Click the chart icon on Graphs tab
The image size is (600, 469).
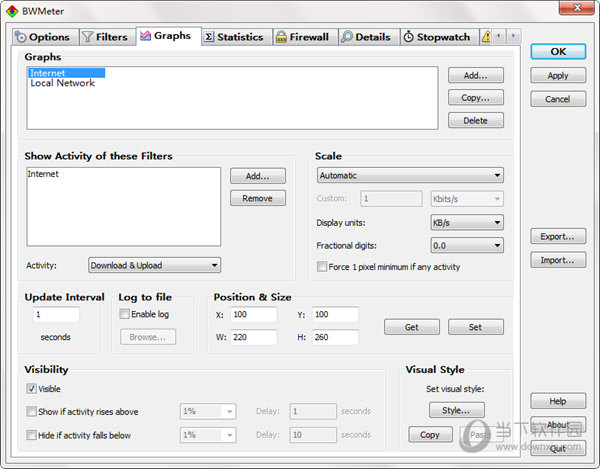coord(145,36)
